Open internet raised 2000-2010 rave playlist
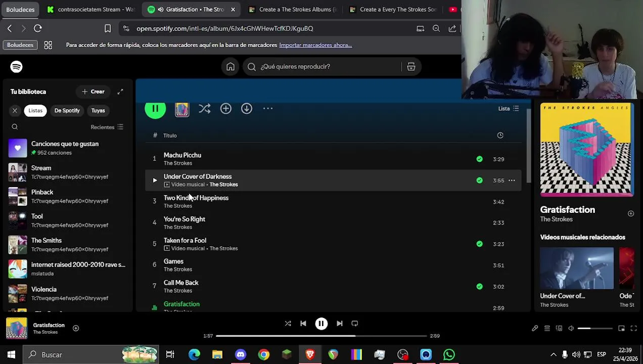 click(x=67, y=269)
